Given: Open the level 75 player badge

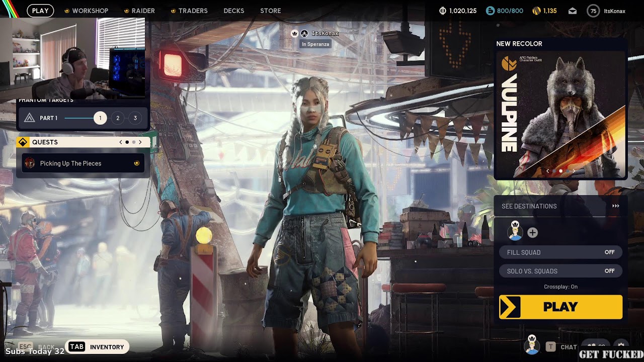Looking at the screenshot, I should click(593, 11).
